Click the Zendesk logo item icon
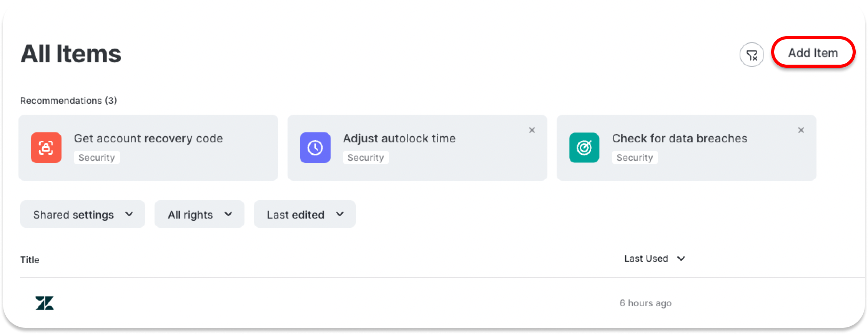 (45, 303)
